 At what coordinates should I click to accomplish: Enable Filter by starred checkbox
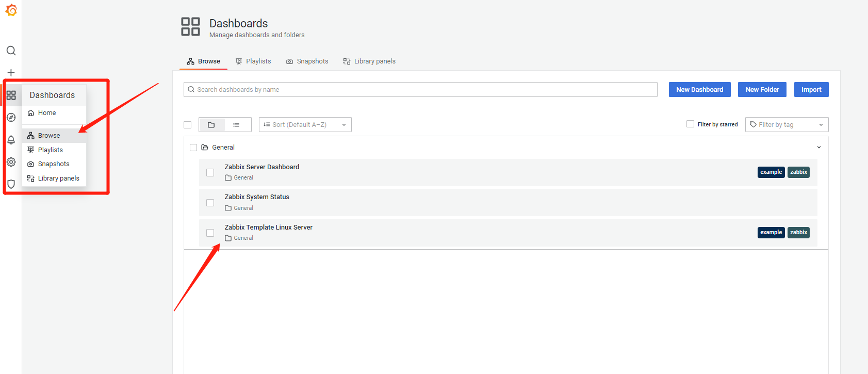[x=690, y=124]
